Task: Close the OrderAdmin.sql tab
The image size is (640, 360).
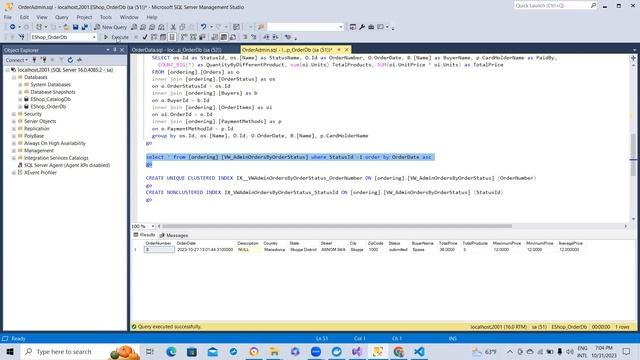Action: pos(347,50)
